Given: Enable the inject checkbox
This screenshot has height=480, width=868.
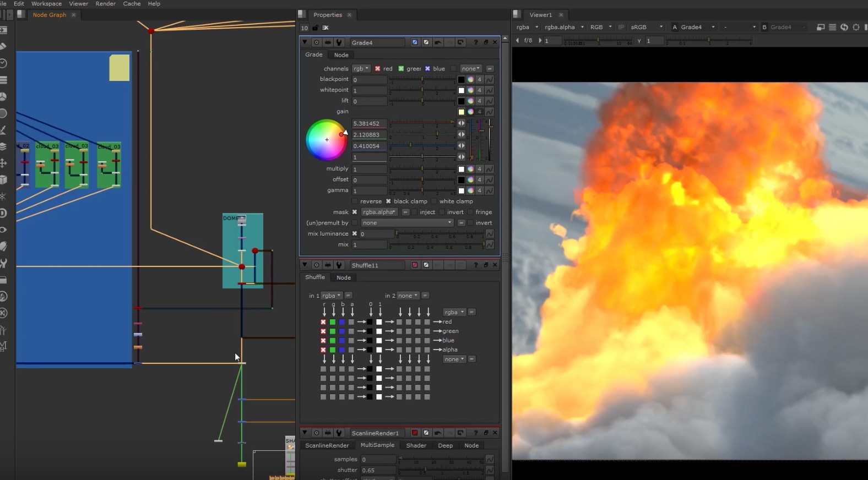Looking at the screenshot, I should coord(414,212).
